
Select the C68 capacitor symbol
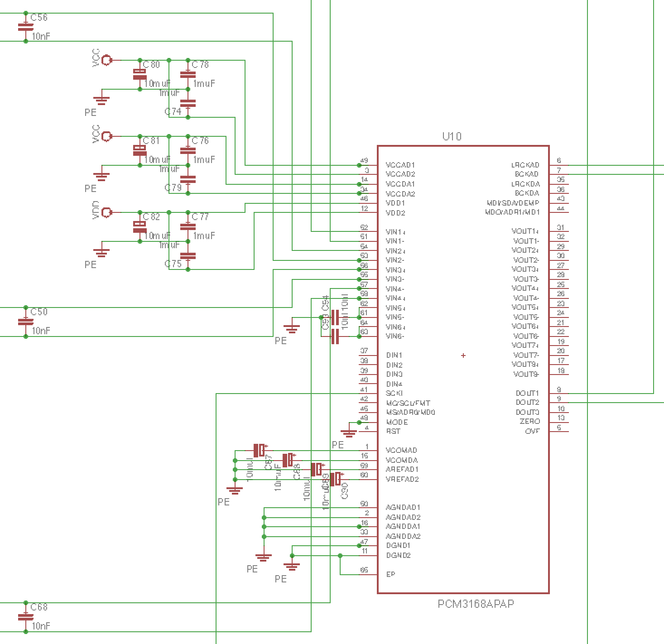tap(25, 617)
